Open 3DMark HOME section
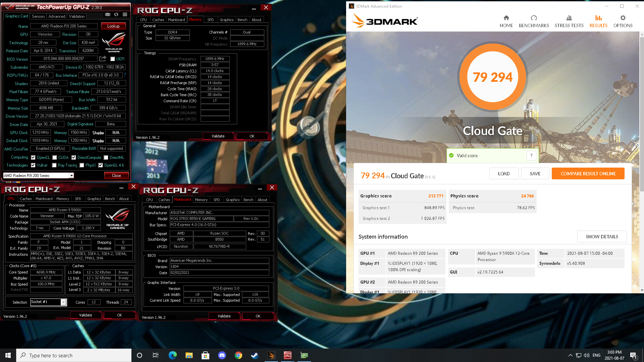 [506, 21]
